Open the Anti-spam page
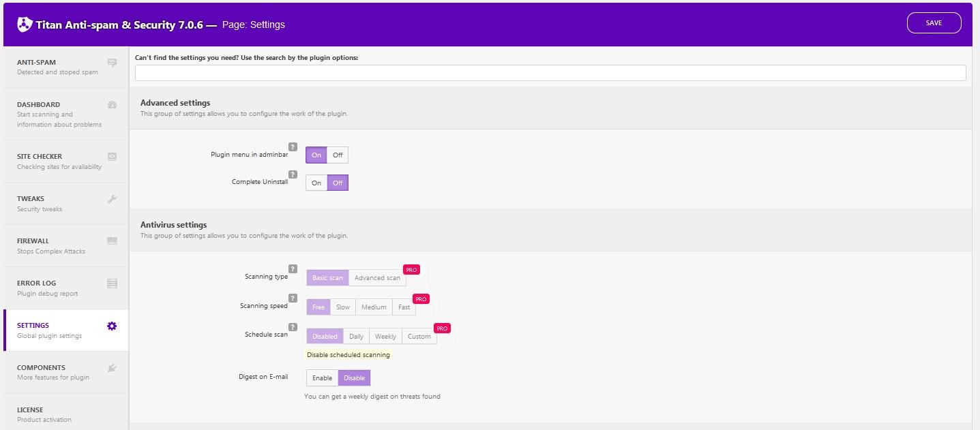The width and height of the screenshot is (980, 430). click(65, 67)
